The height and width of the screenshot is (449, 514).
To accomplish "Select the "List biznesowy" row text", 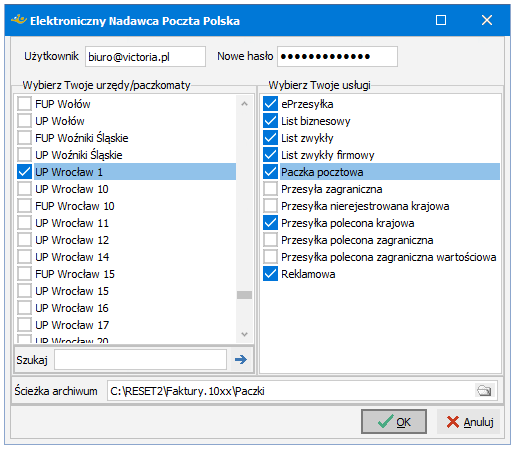I will click(316, 121).
